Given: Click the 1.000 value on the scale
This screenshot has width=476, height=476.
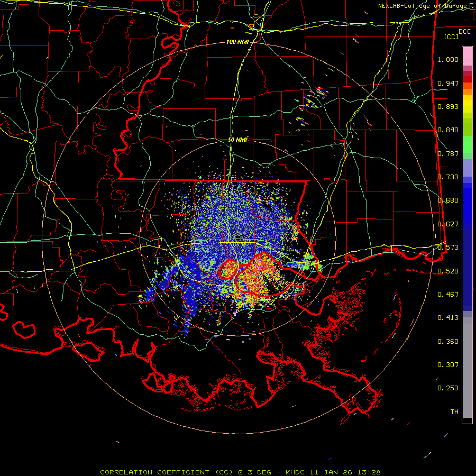Looking at the screenshot, I should coord(448,59).
